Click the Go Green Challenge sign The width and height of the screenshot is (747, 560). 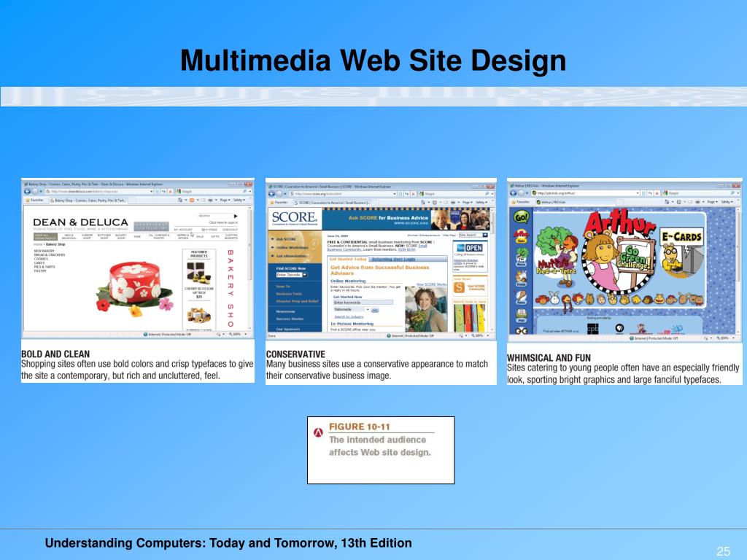coord(635,259)
